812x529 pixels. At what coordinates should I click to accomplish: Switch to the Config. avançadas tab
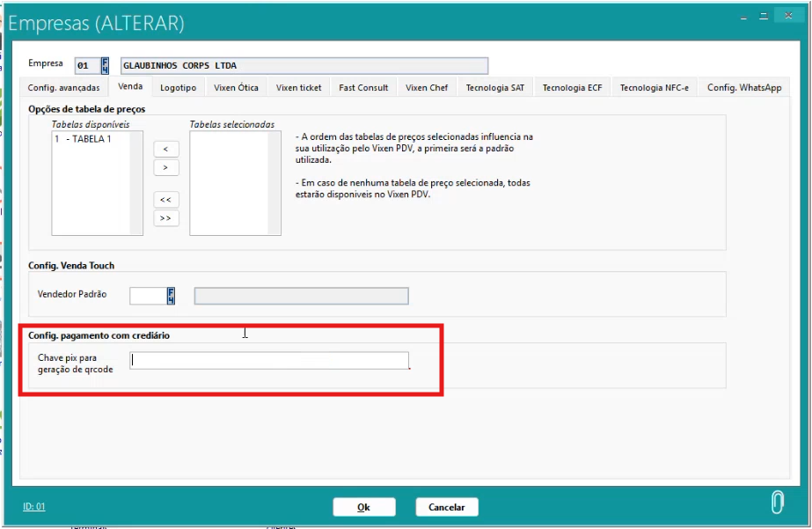click(65, 88)
